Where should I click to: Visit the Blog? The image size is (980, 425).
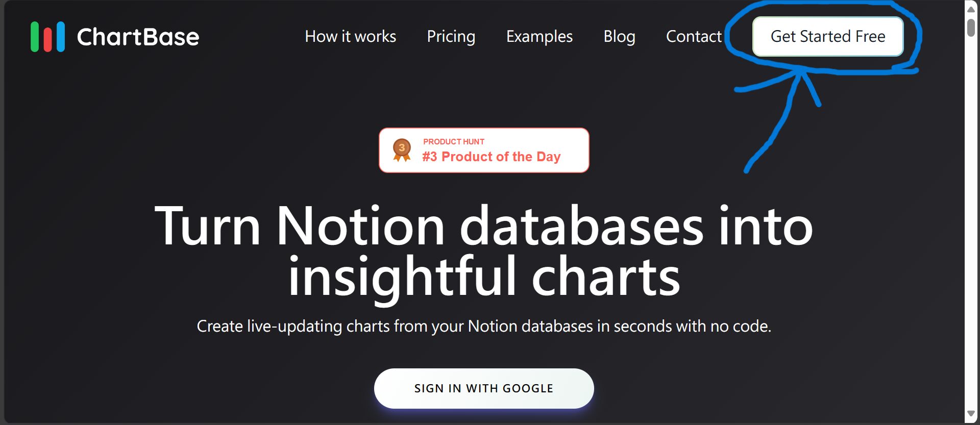[619, 36]
